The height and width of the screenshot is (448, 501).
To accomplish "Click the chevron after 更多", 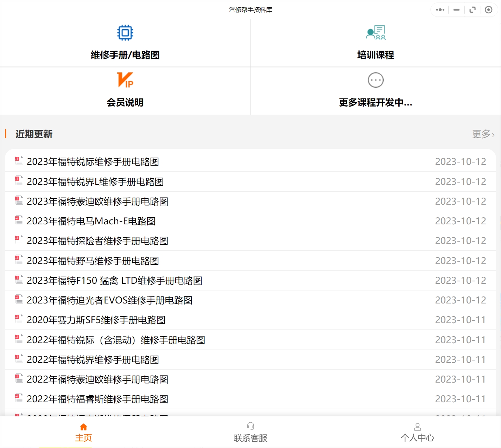I will [x=493, y=135].
